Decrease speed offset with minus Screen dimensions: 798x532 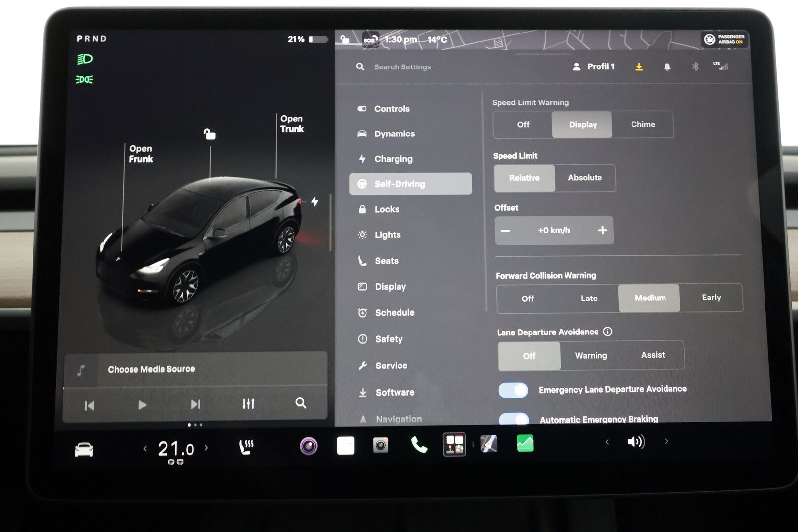point(506,231)
